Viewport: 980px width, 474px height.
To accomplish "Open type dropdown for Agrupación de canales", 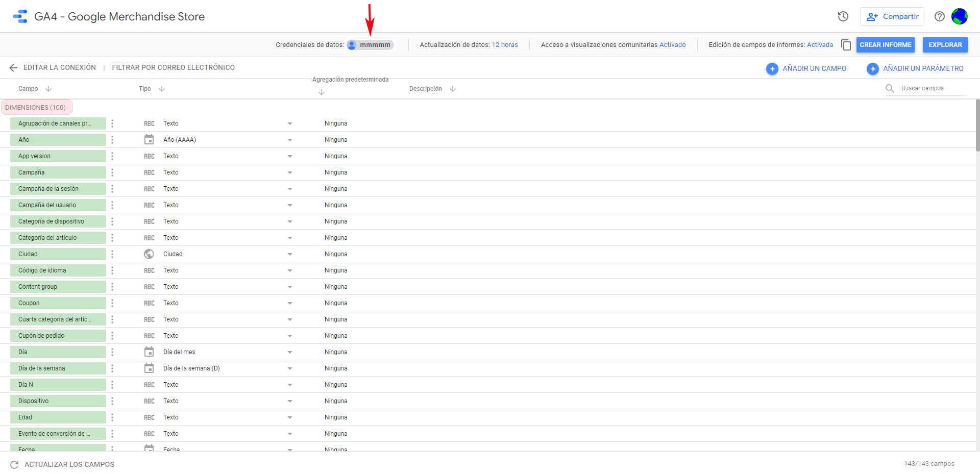I will pyautogui.click(x=290, y=123).
